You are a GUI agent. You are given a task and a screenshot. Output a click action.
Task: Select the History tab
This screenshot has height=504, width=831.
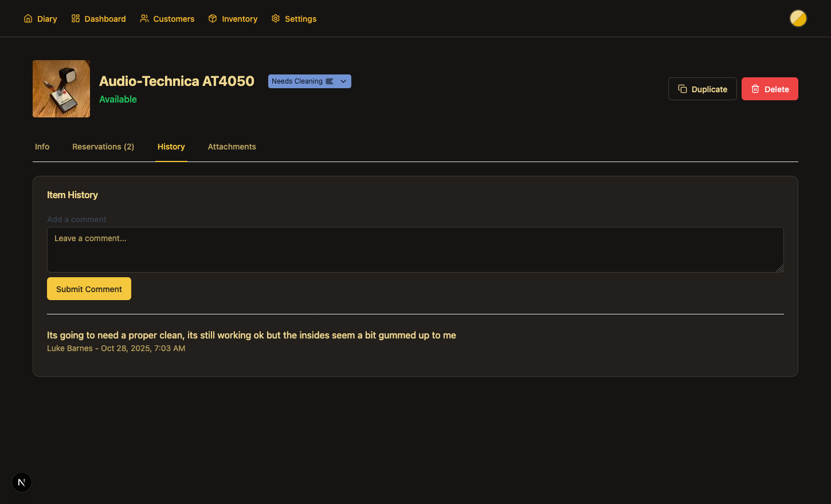[171, 147]
